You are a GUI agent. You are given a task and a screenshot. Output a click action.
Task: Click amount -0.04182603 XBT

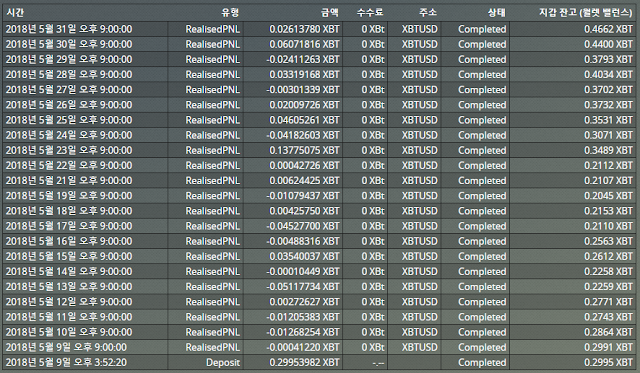tap(303, 135)
